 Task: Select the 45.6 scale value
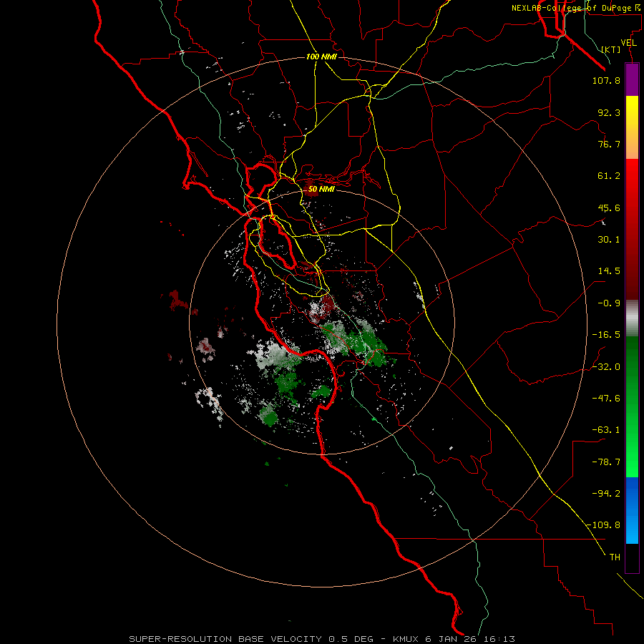[x=609, y=208]
